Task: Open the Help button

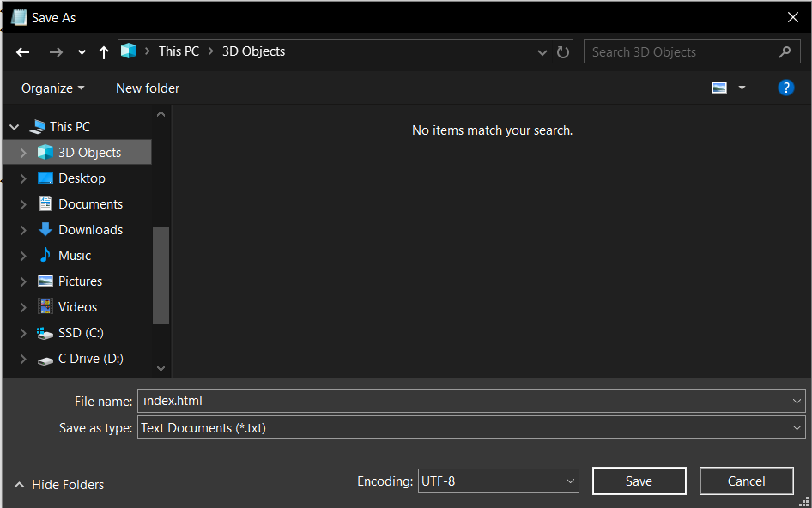Action: tap(786, 88)
